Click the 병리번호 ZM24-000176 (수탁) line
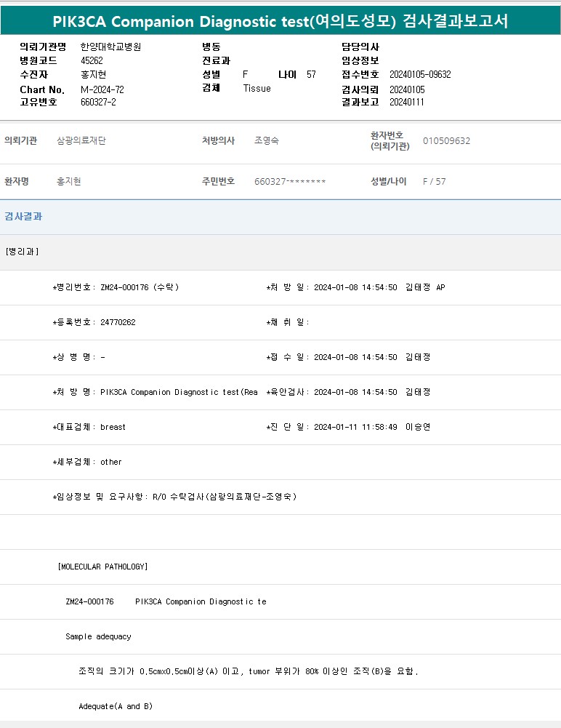This screenshot has height=728, width=561. (x=116, y=287)
